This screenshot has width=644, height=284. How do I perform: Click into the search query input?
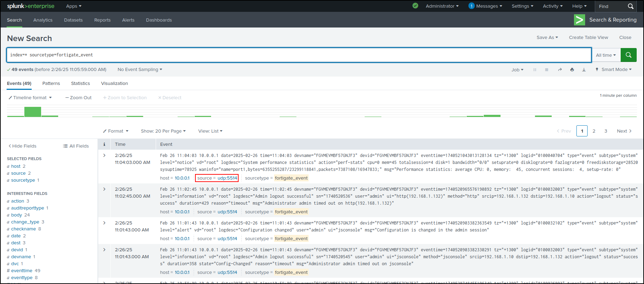[x=299, y=55]
